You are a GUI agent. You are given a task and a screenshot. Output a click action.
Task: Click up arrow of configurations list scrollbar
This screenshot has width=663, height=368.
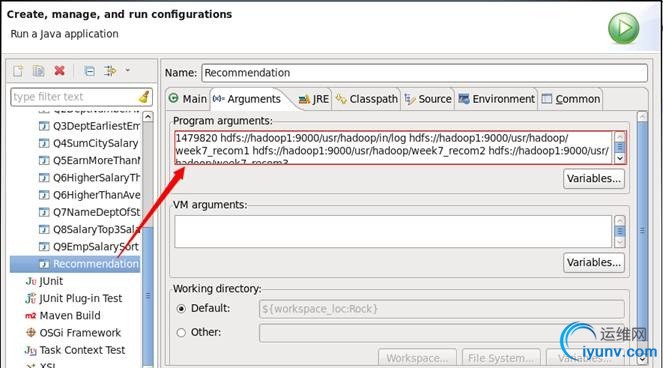point(148,117)
